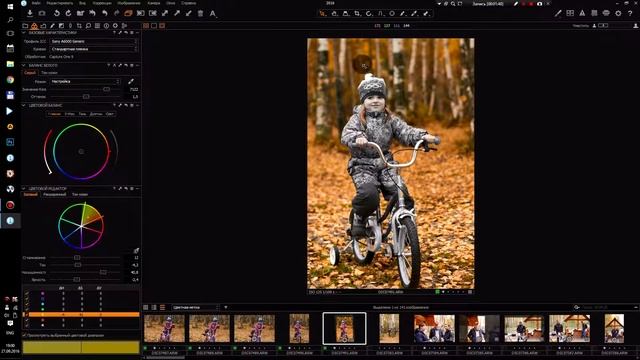Viewport: 640px width, 360px height.
Task: Rotate image right with the clockwise icon
Action: click(68, 13)
